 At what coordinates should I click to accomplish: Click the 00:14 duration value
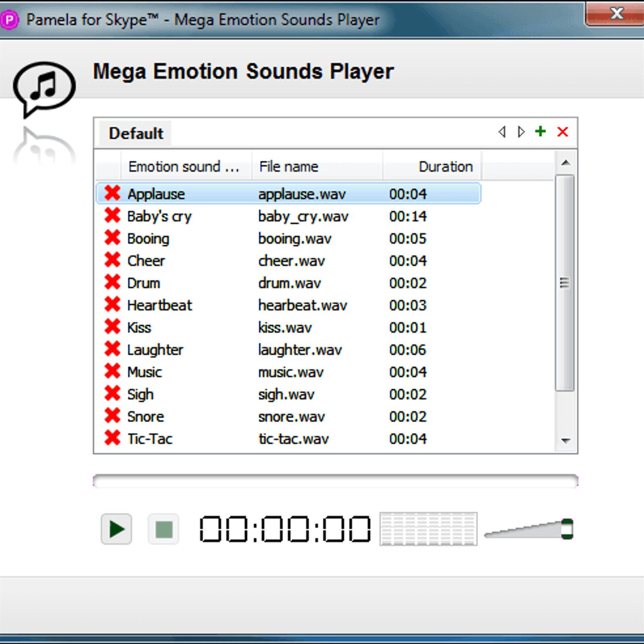(408, 216)
